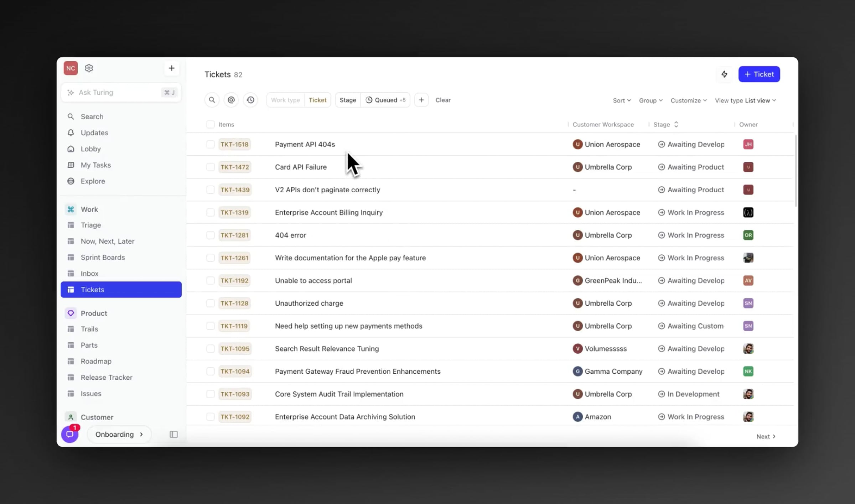
Task: Clear all applied filters
Action: 443,100
